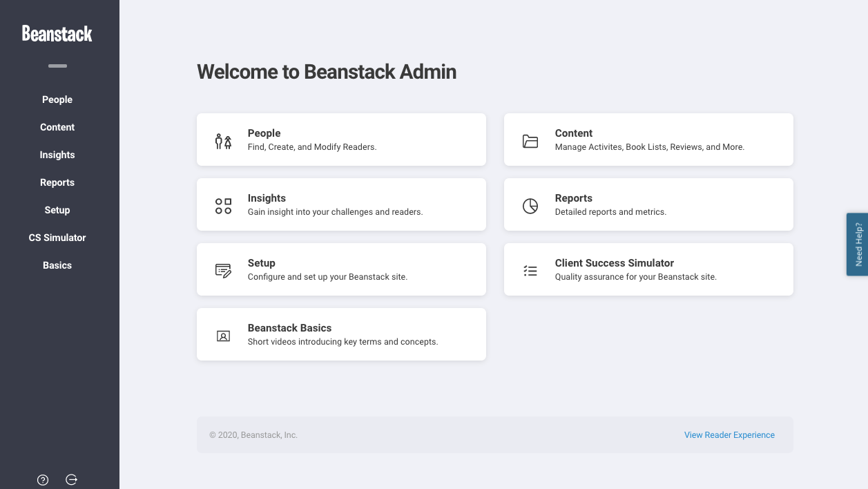Viewport: 868px width, 489px height.
Task: Open the Content card title
Action: tap(574, 133)
